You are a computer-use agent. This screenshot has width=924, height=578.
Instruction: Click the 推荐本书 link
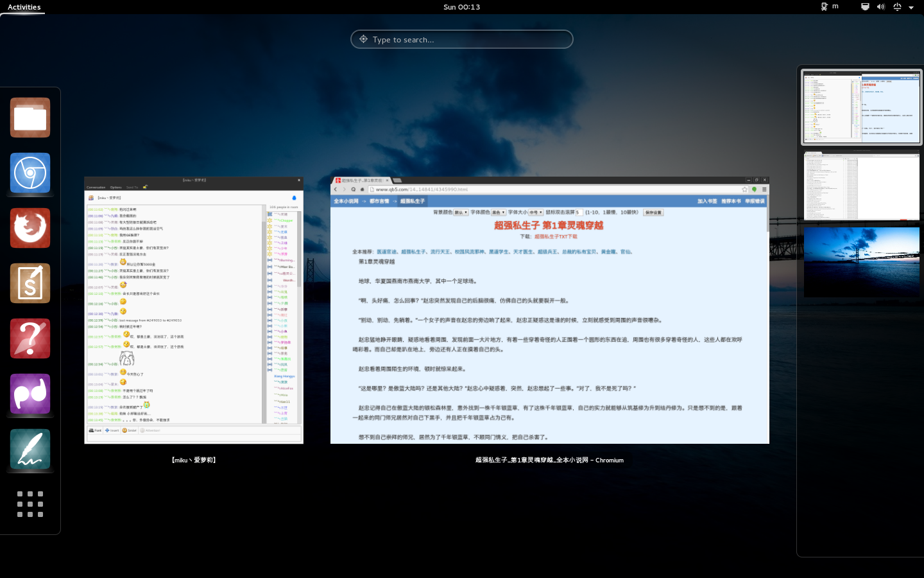[731, 201]
